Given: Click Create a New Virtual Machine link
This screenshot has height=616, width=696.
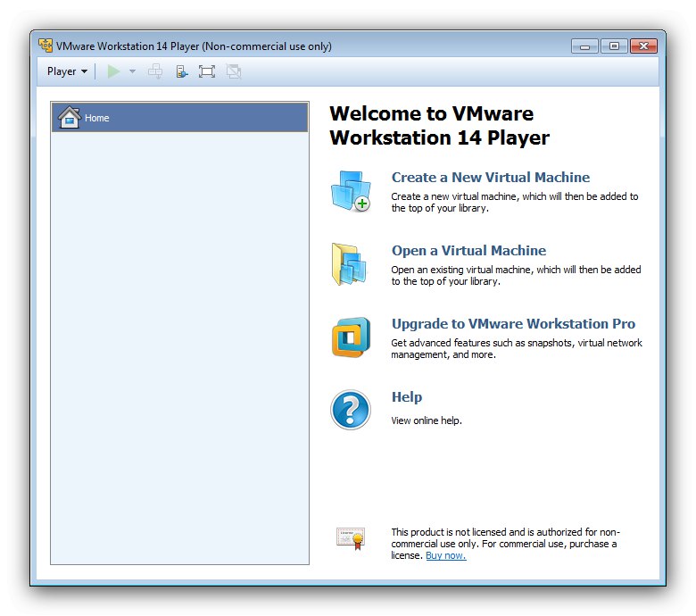Looking at the screenshot, I should tap(491, 177).
